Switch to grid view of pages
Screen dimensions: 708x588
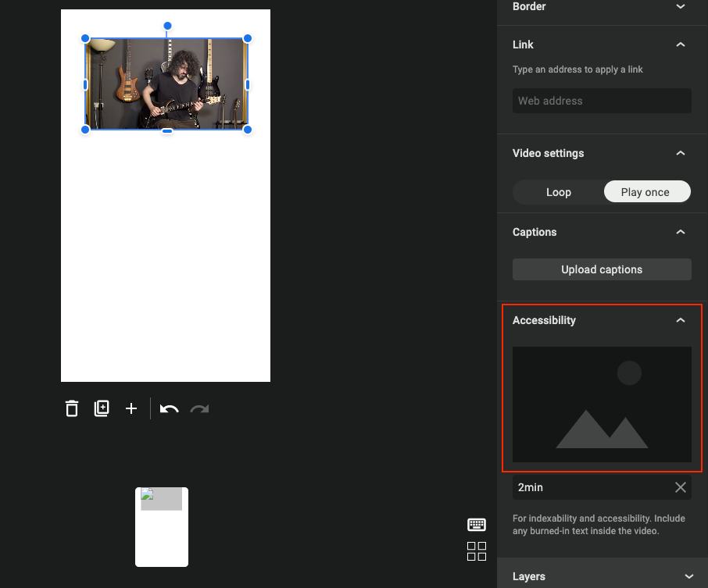(477, 551)
